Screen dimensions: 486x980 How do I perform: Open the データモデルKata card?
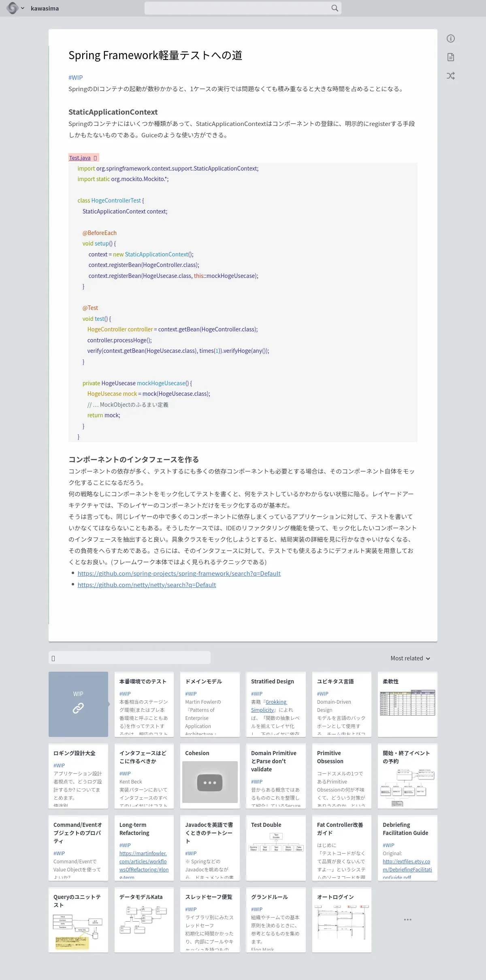click(144, 920)
